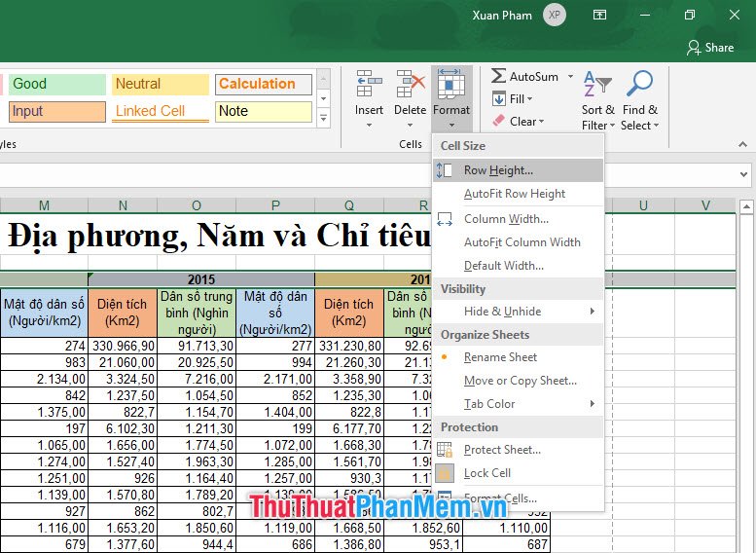This screenshot has height=553, width=756.
Task: Open the Tab Color submenu
Action: coord(519,404)
